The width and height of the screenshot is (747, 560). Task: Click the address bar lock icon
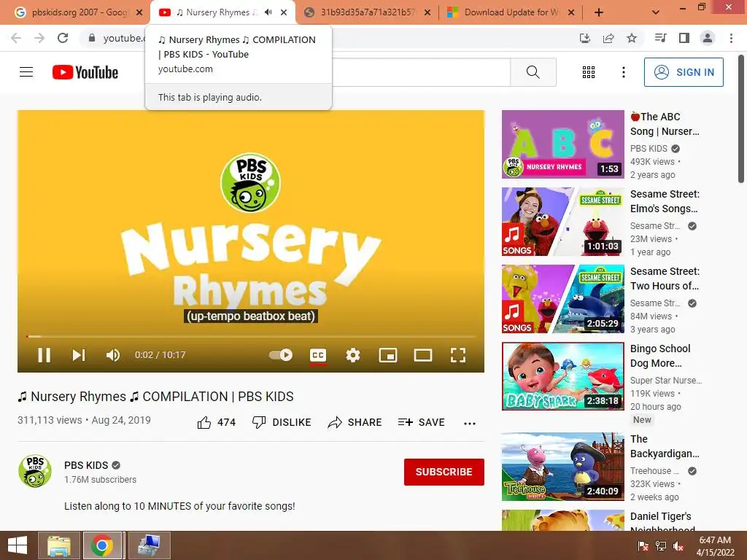92,38
